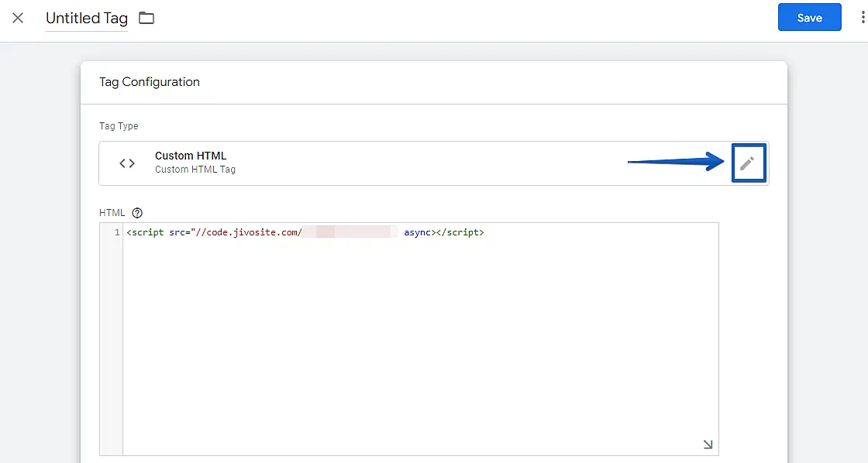This screenshot has width=868, height=463.
Task: Save the tag
Action: (x=809, y=18)
